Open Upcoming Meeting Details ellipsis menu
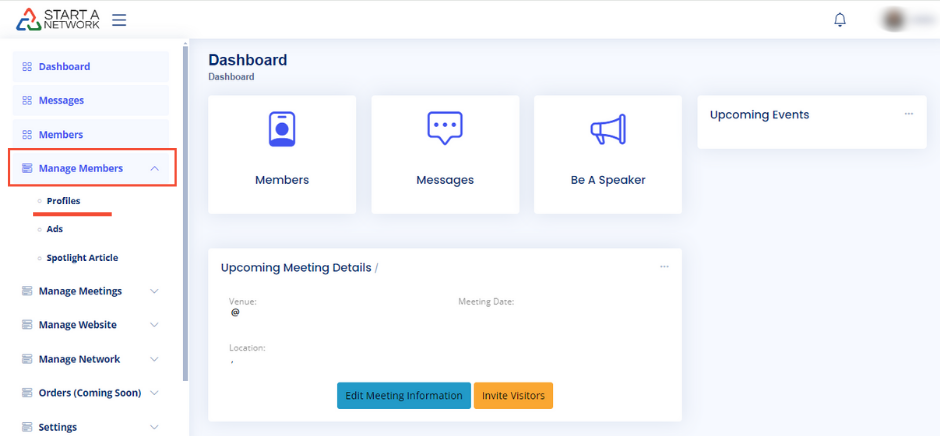 pos(664,267)
